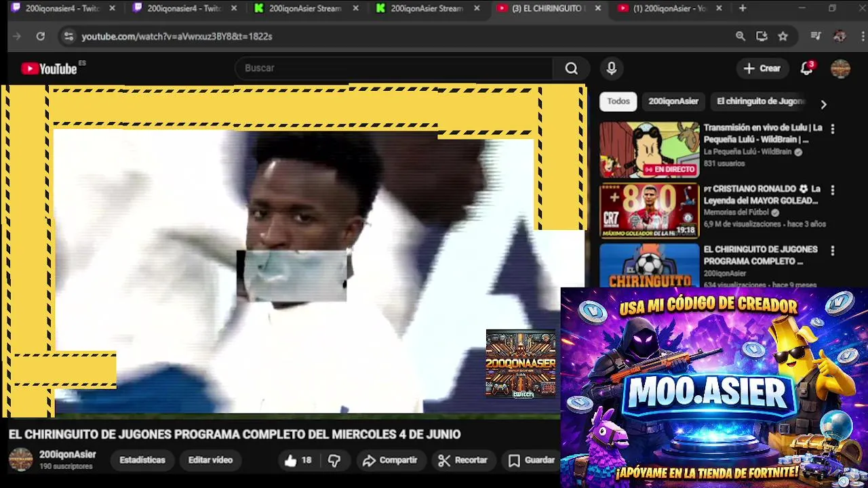This screenshot has width=868, height=488.
Task: Select the Todos filter chip
Action: click(x=618, y=102)
